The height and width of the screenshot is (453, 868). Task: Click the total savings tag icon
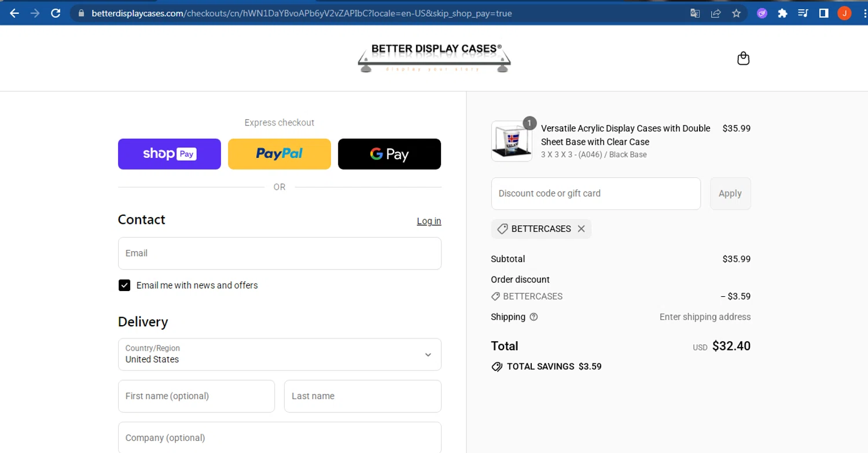pyautogui.click(x=496, y=367)
